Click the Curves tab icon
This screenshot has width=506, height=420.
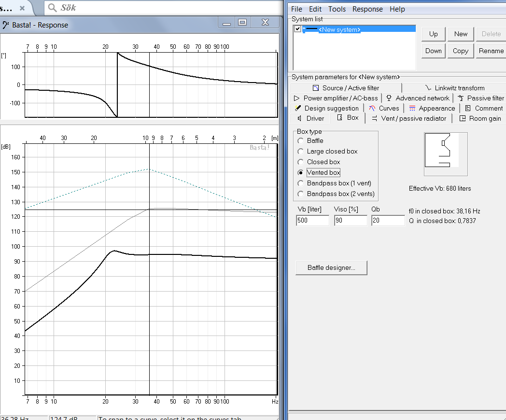point(372,108)
